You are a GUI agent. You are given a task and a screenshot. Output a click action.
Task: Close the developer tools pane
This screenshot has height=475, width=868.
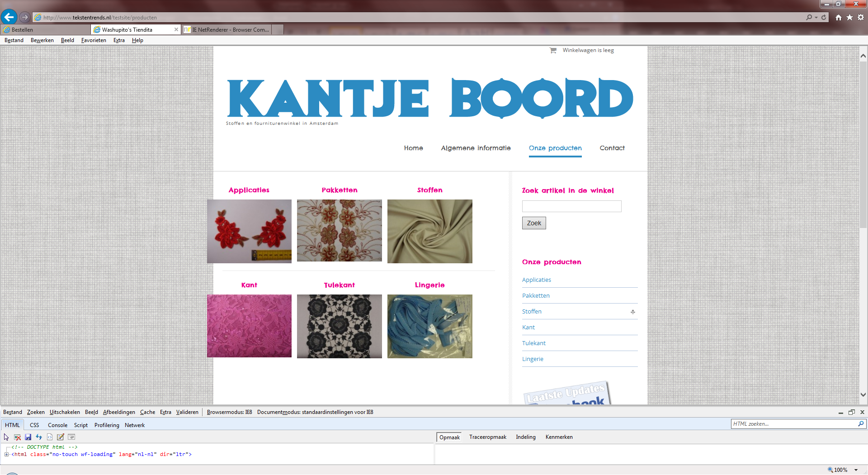click(x=862, y=412)
